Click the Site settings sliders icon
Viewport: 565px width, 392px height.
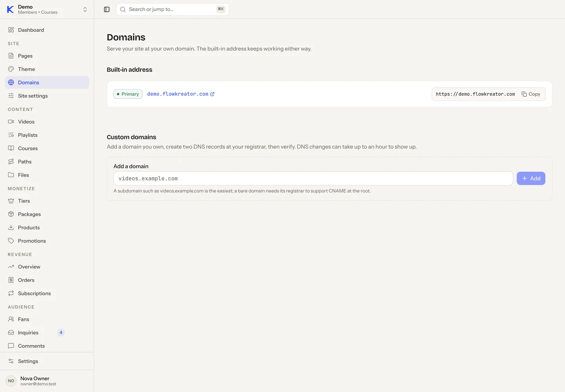[x=11, y=96]
